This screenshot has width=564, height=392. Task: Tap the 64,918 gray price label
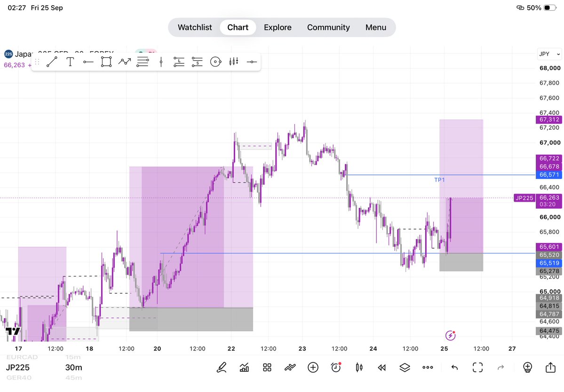pos(549,298)
